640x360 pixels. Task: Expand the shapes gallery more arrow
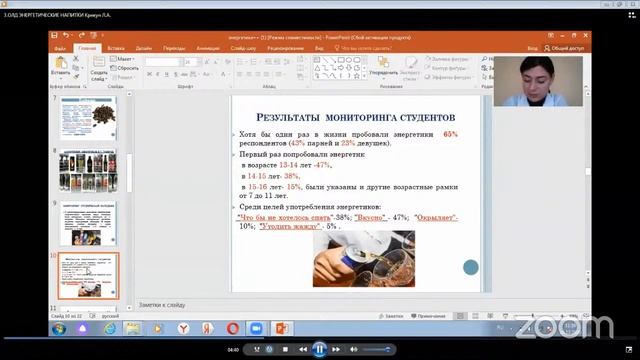click(364, 76)
